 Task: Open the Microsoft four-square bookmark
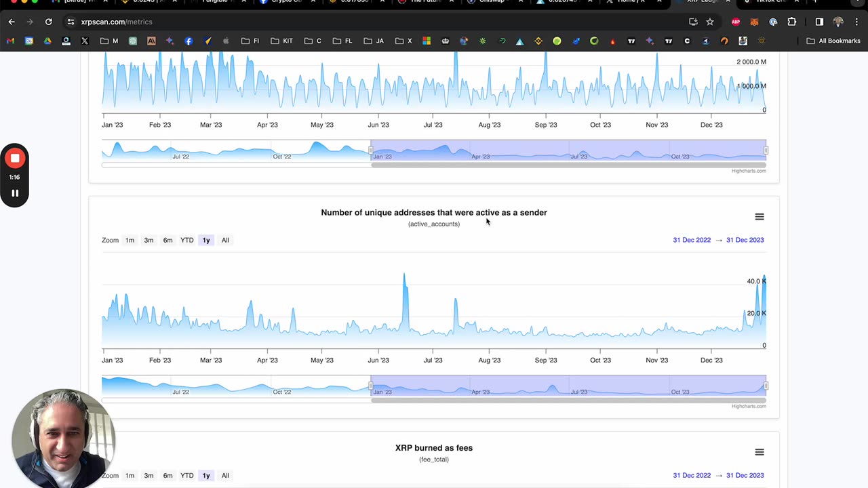(x=427, y=41)
